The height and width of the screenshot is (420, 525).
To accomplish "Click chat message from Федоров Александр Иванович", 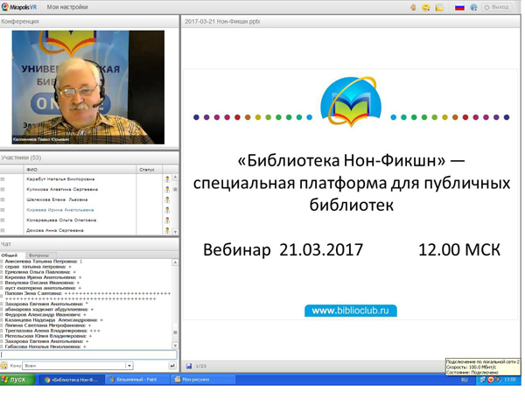I will coord(45,315).
